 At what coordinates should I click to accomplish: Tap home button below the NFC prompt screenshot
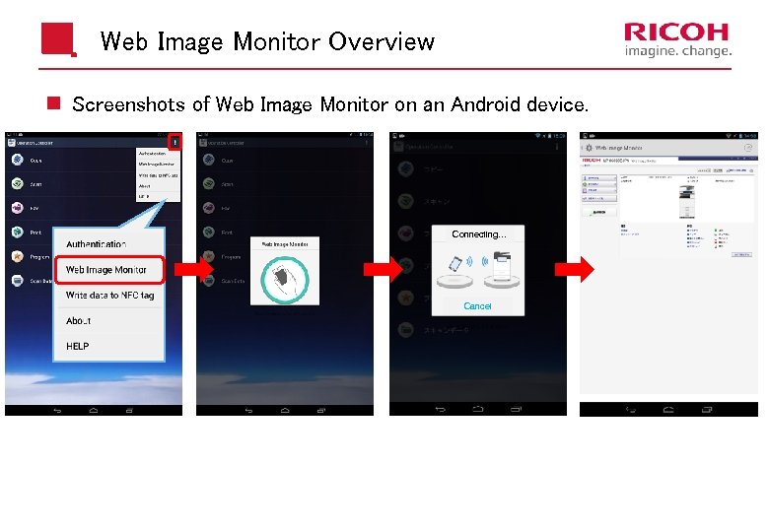coord(285,411)
